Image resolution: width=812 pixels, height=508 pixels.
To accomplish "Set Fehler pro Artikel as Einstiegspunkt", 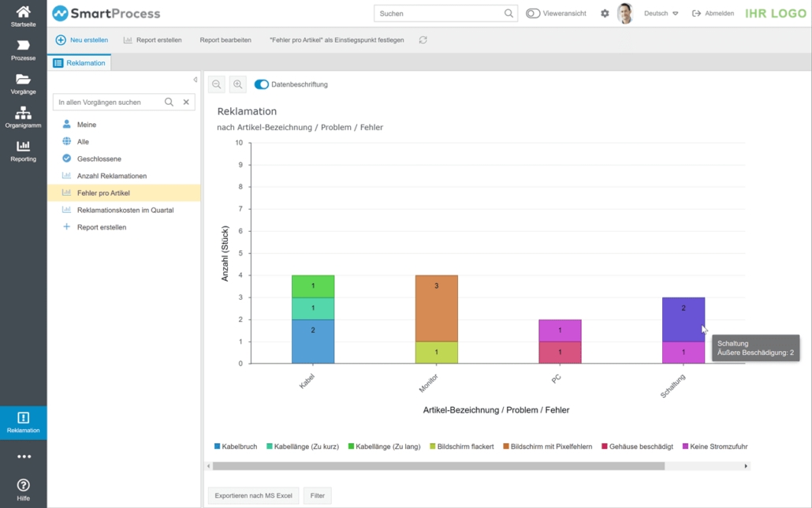I will 337,40.
